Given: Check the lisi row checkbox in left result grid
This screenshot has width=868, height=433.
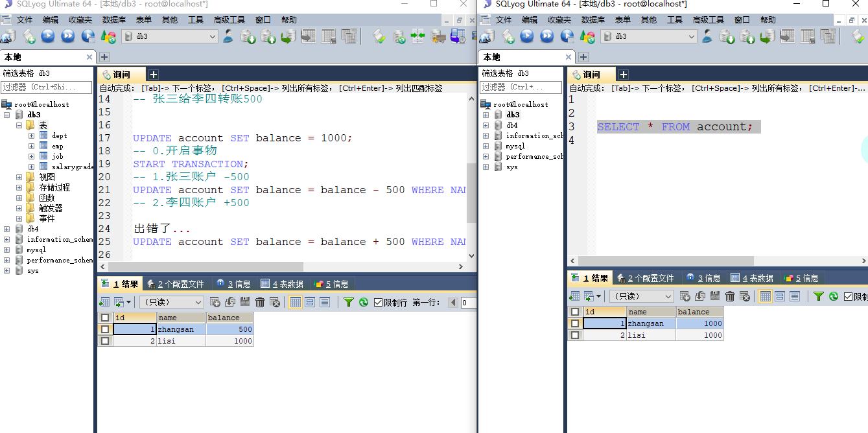Looking at the screenshot, I should [x=105, y=341].
